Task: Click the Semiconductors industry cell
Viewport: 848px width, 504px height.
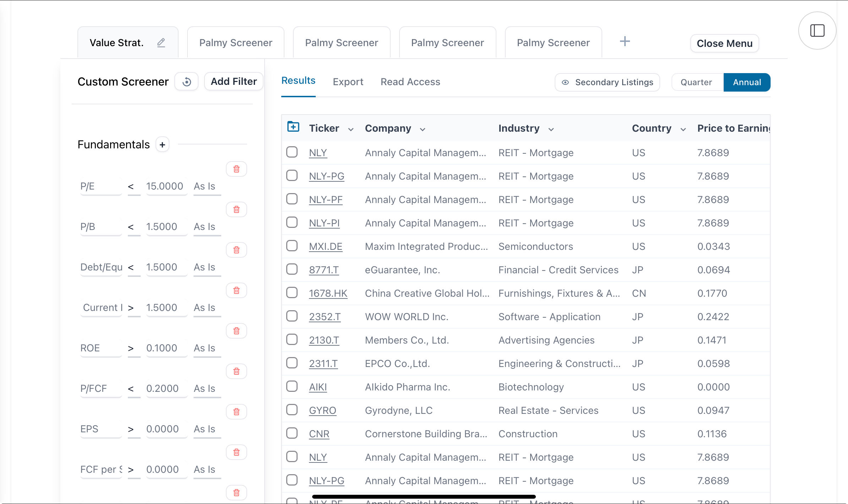Action: (536, 246)
